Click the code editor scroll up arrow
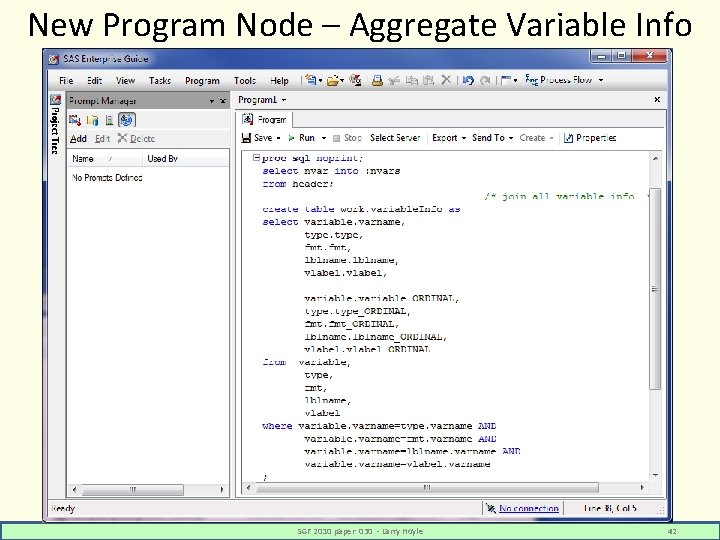The image size is (720, 540). coord(655,158)
